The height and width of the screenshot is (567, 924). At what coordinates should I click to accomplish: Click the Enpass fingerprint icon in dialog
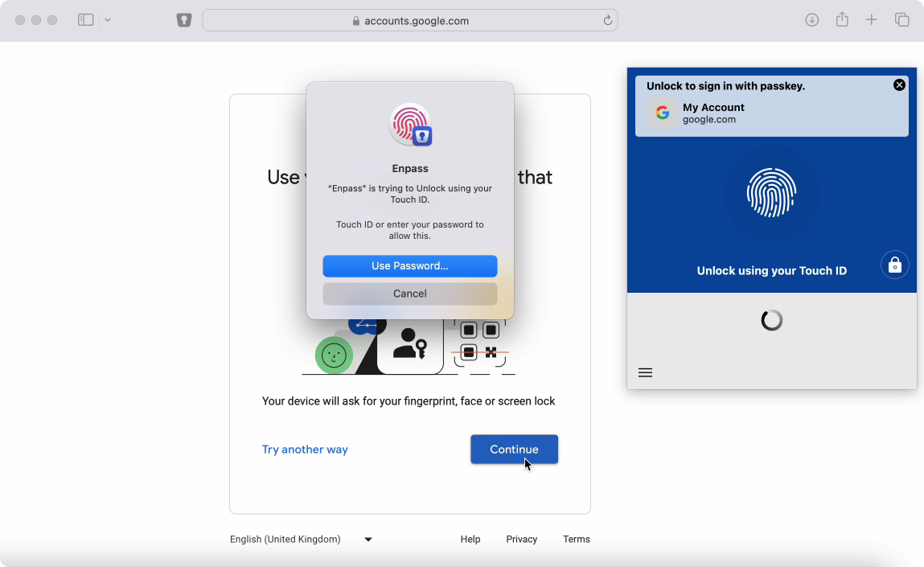click(x=410, y=125)
